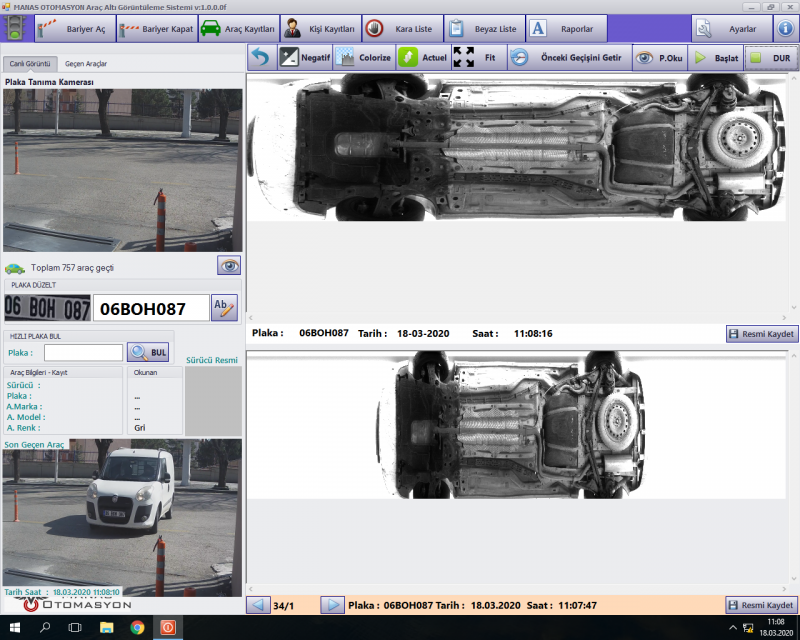Go to next pass with right arrow

(332, 605)
